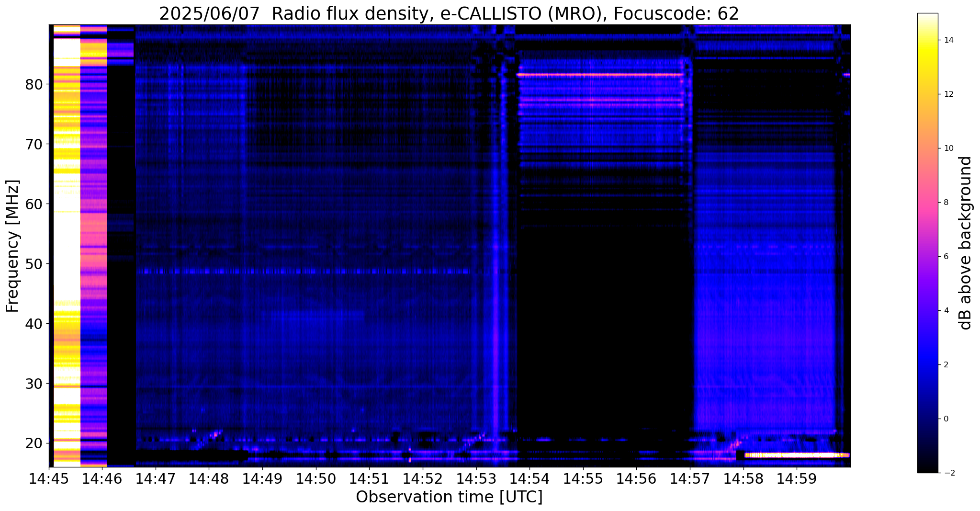Click the saturated white-yellow column at spectrogram start
The width and height of the screenshot is (980, 511).
pyautogui.click(x=67, y=246)
